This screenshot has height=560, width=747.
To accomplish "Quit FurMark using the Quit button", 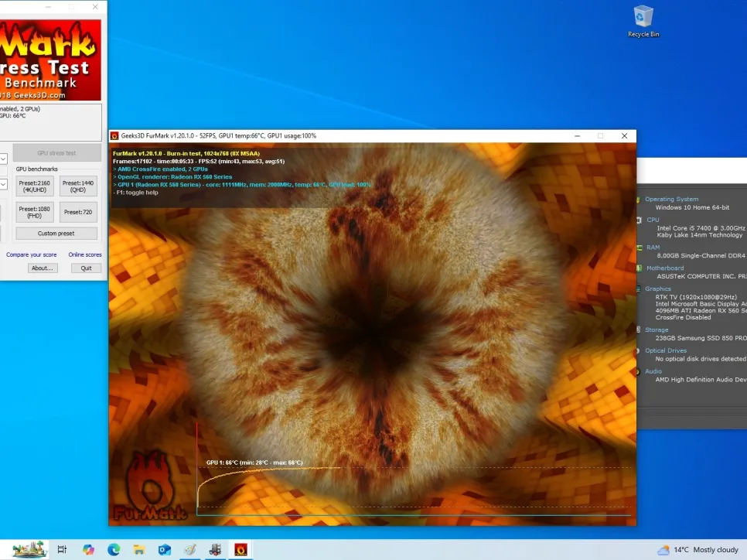I will click(x=87, y=268).
